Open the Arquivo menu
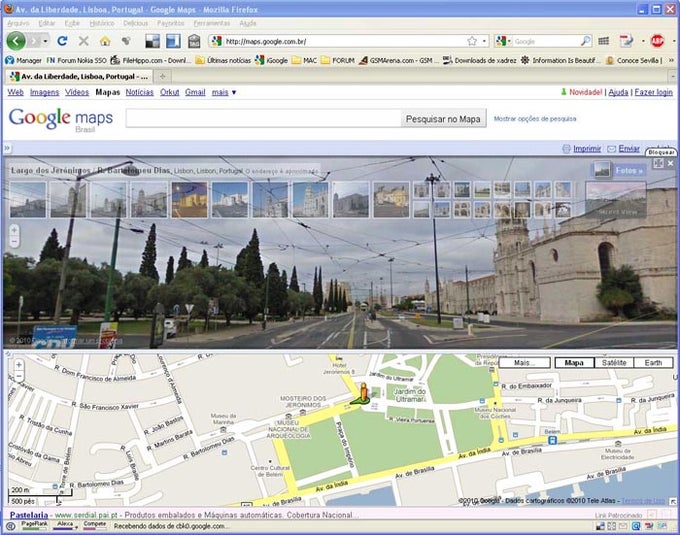The width and height of the screenshot is (680, 535). pos(18,23)
